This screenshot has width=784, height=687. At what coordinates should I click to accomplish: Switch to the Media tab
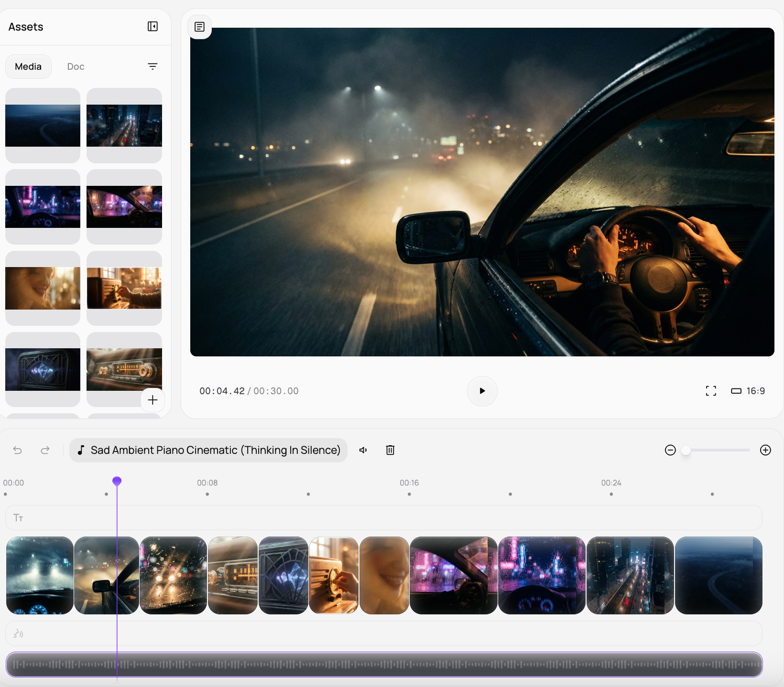pyautogui.click(x=28, y=66)
